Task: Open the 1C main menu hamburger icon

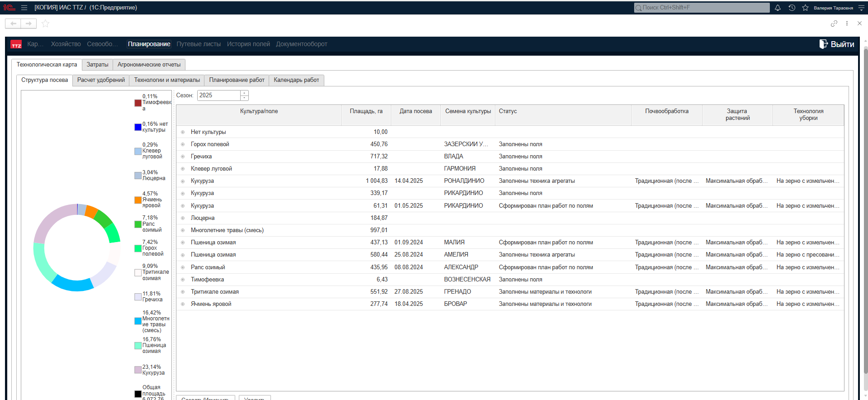Action: [24, 8]
